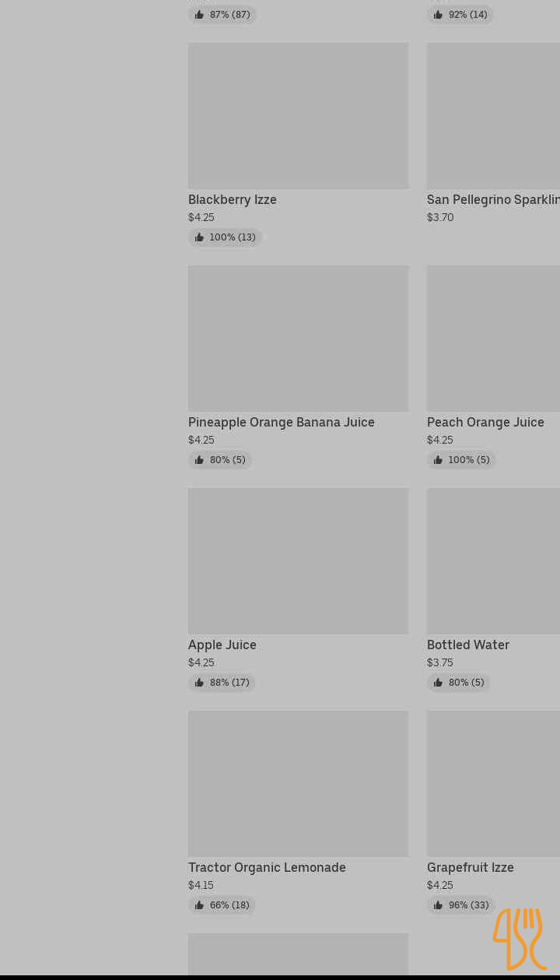Image resolution: width=560 pixels, height=980 pixels.
Task: Click the 88% (17) rating under Apple Juice
Action: 222,683
